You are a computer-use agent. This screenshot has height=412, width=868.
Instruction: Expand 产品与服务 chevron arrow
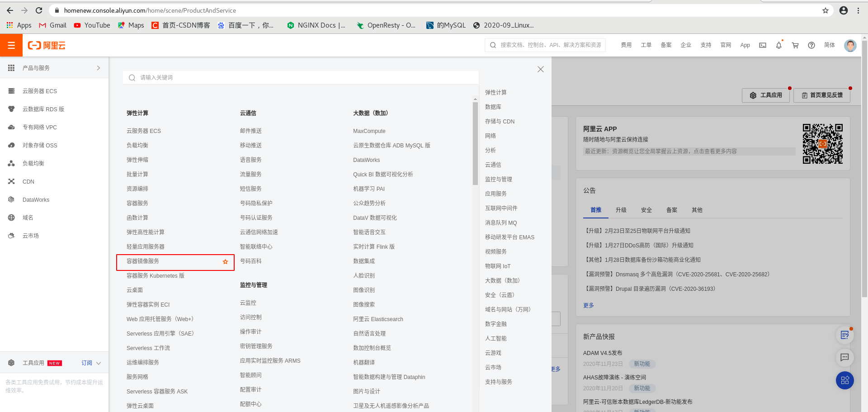pyautogui.click(x=99, y=68)
